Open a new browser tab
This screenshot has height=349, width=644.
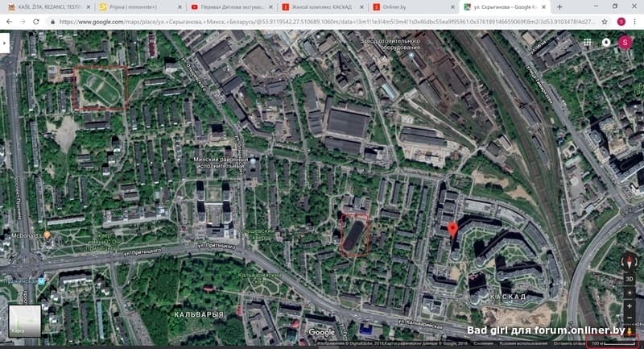(559, 7)
